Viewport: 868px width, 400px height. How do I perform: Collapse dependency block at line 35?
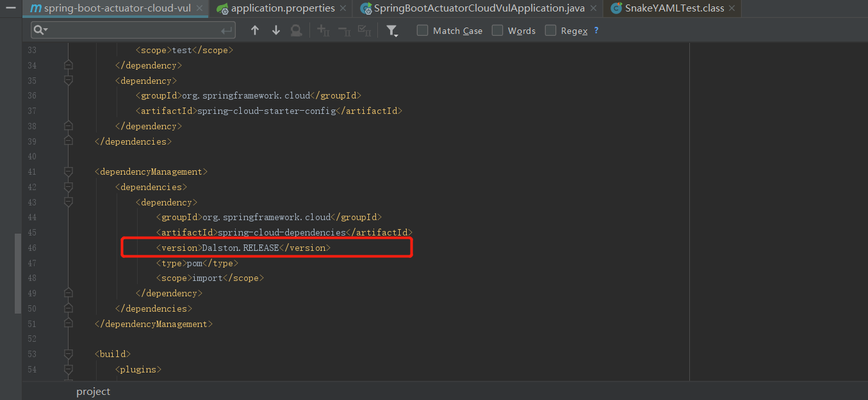coord(69,81)
